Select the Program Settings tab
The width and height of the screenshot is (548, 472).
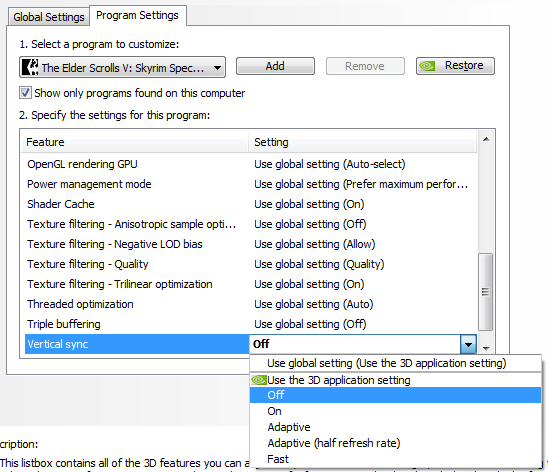[x=137, y=15]
